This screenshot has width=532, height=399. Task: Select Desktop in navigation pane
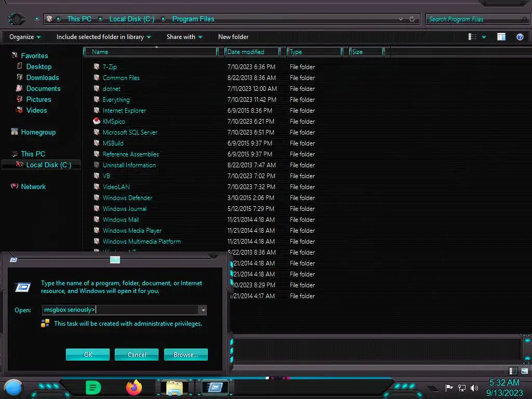coord(38,66)
